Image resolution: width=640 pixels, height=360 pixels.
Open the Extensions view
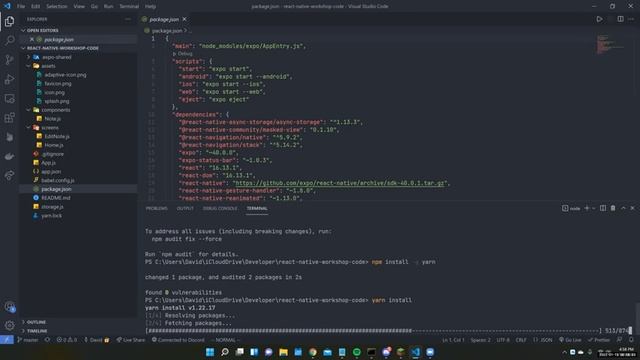9,118
